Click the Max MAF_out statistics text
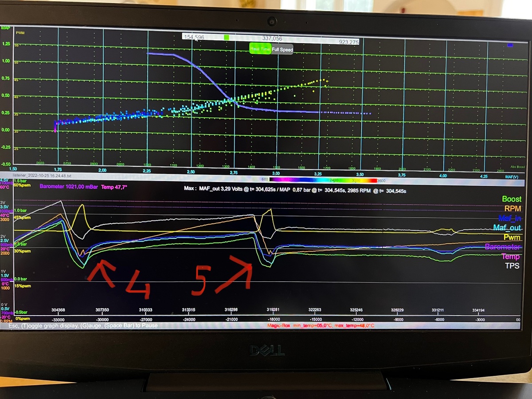Viewport: 532px width, 399px height. coord(295,190)
